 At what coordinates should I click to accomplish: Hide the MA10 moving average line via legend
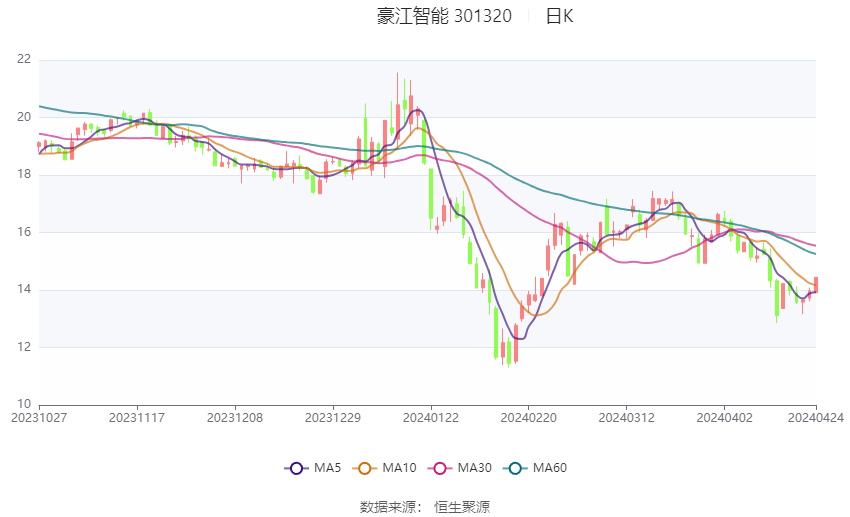(x=383, y=467)
